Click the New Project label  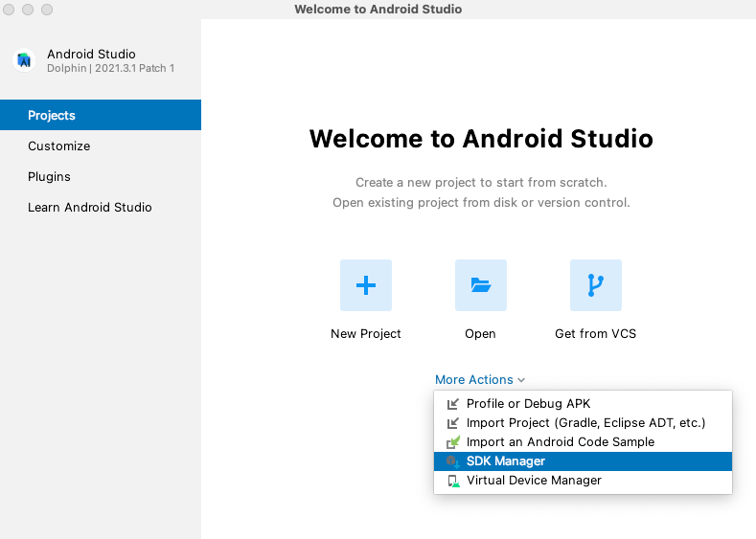click(365, 334)
